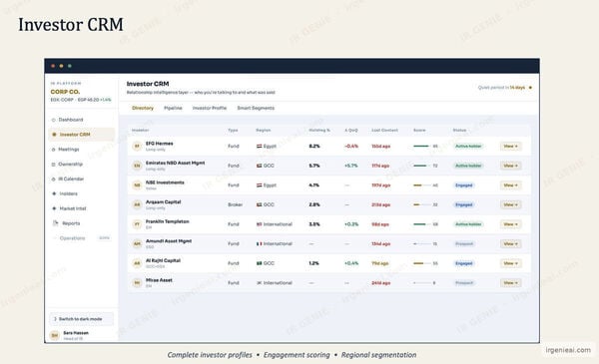
Task: Click the CORP CO. company name
Action: click(65, 92)
